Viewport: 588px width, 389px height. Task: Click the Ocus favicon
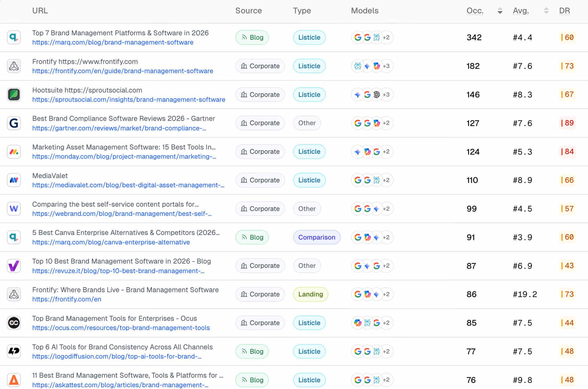[x=14, y=323]
